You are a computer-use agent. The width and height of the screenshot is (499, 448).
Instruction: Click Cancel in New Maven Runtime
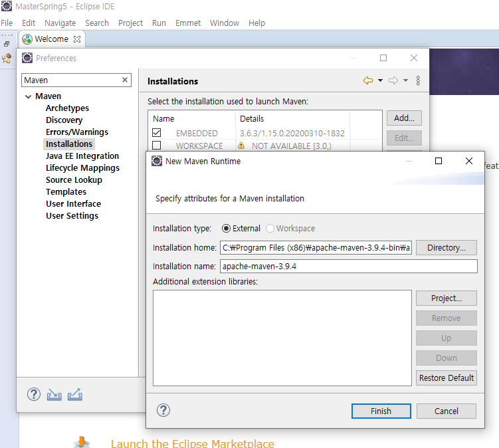tap(446, 411)
